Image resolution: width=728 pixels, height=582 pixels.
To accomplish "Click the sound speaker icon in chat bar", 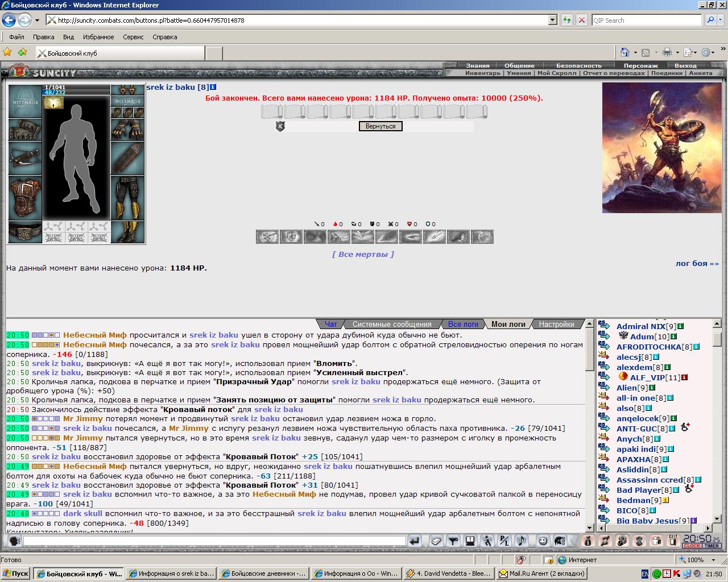I will click(x=522, y=541).
